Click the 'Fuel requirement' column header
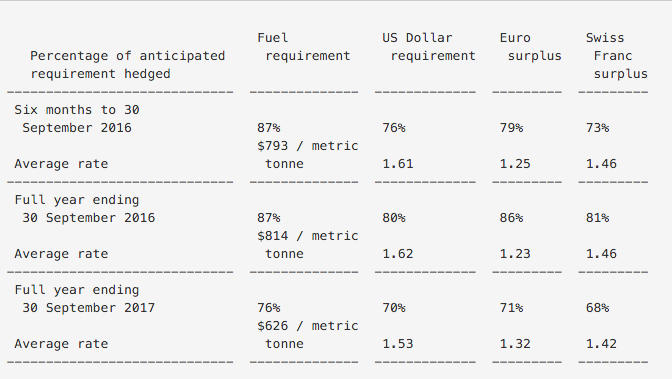This screenshot has height=379, width=672. 304,47
